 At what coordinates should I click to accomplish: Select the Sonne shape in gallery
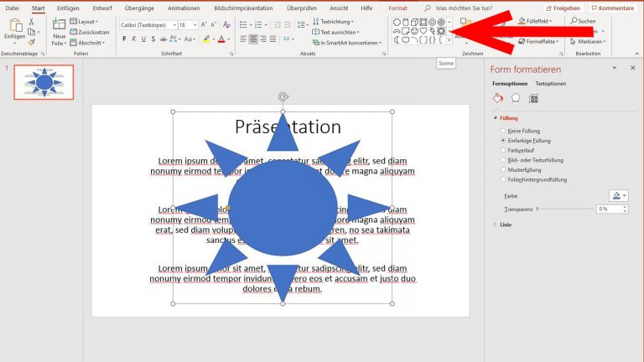coord(441,31)
